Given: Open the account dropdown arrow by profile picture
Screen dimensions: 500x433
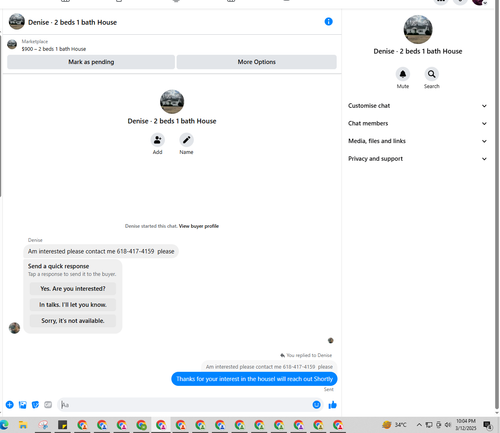Looking at the screenshot, I should 485,3.
